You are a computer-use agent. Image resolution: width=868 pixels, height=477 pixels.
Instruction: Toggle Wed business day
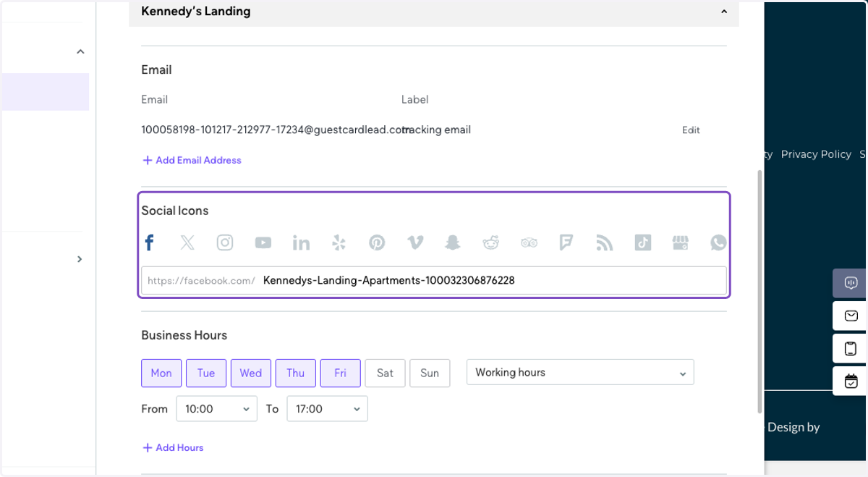[x=251, y=373]
